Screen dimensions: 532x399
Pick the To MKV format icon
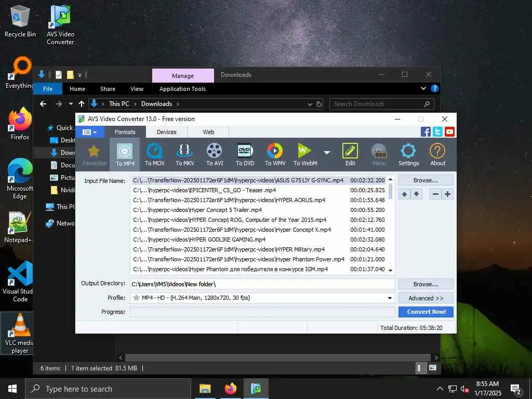coord(184,155)
